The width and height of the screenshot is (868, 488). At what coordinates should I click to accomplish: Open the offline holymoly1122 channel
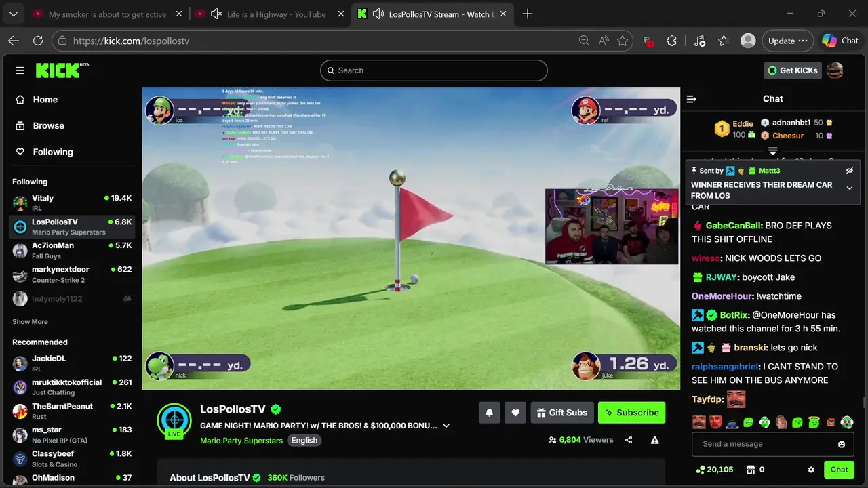pos(72,298)
